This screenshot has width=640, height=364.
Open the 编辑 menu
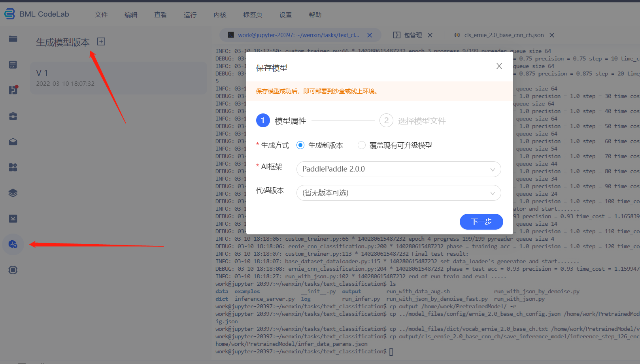click(131, 15)
